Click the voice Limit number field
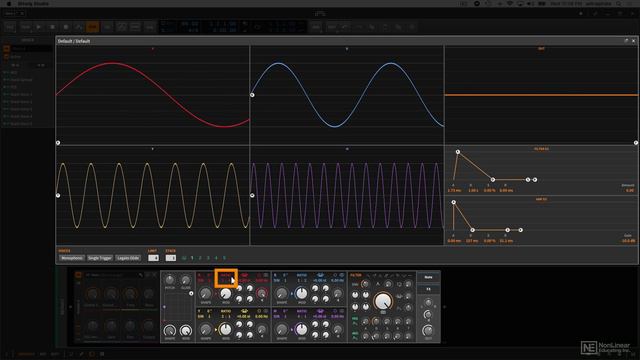This screenshot has width=640, height=360. point(153,258)
